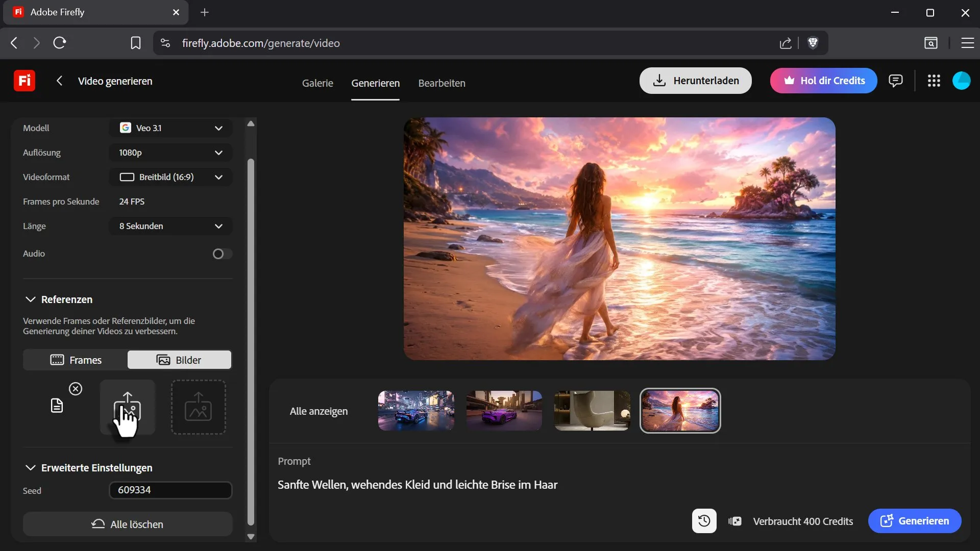Open the Videoformat Breitbild (16:9) dropdown
980x551 pixels.
click(170, 177)
